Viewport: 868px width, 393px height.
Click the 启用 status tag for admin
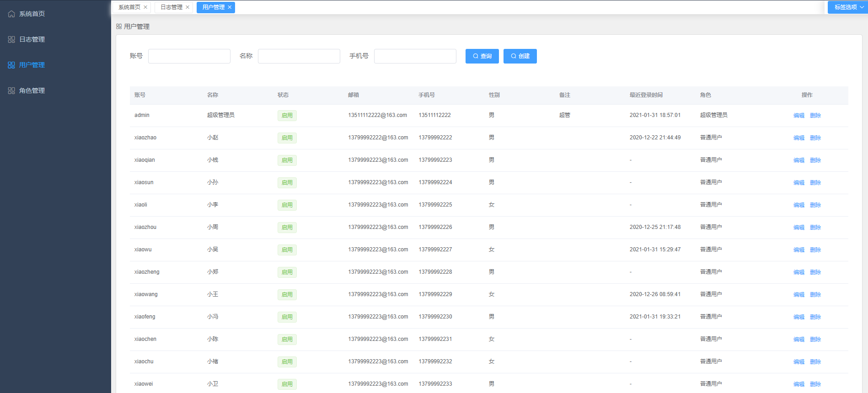(287, 116)
